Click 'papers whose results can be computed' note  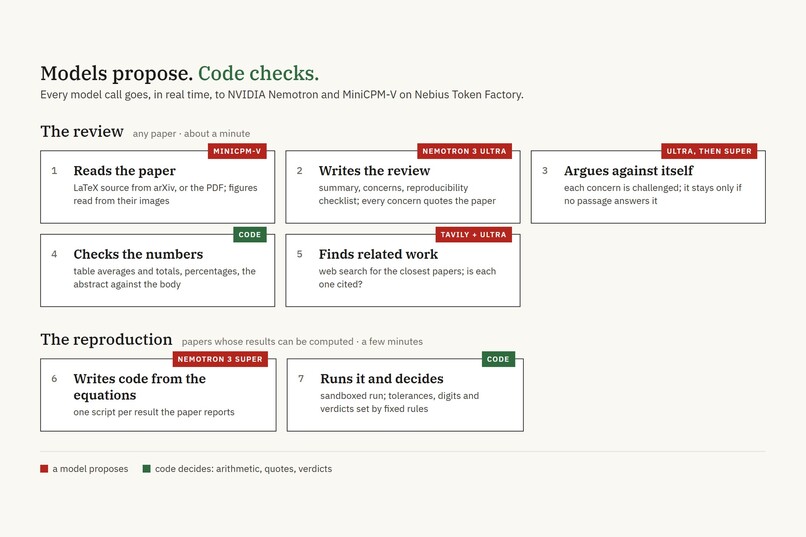(302, 342)
